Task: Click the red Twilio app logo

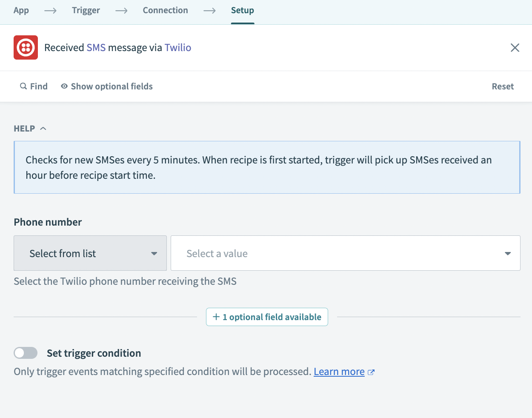Action: [26, 47]
